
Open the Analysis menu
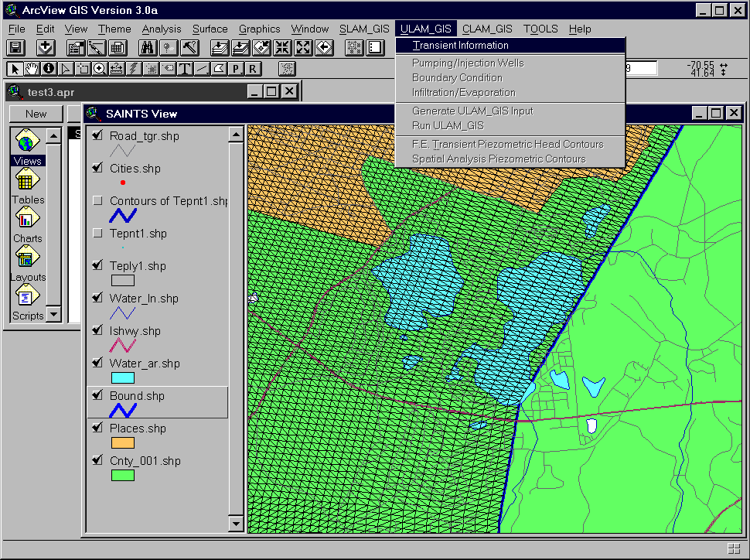(161, 29)
